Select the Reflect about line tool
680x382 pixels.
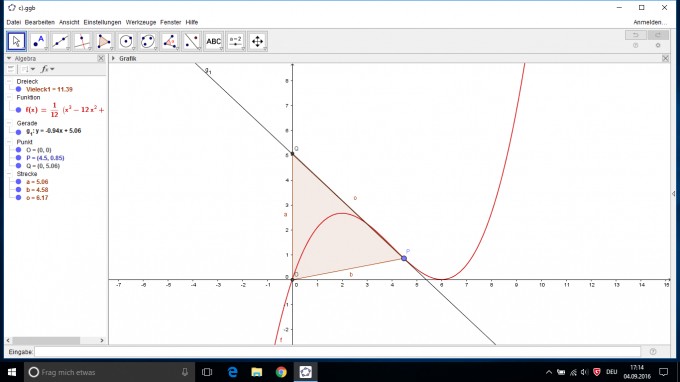coord(192,42)
